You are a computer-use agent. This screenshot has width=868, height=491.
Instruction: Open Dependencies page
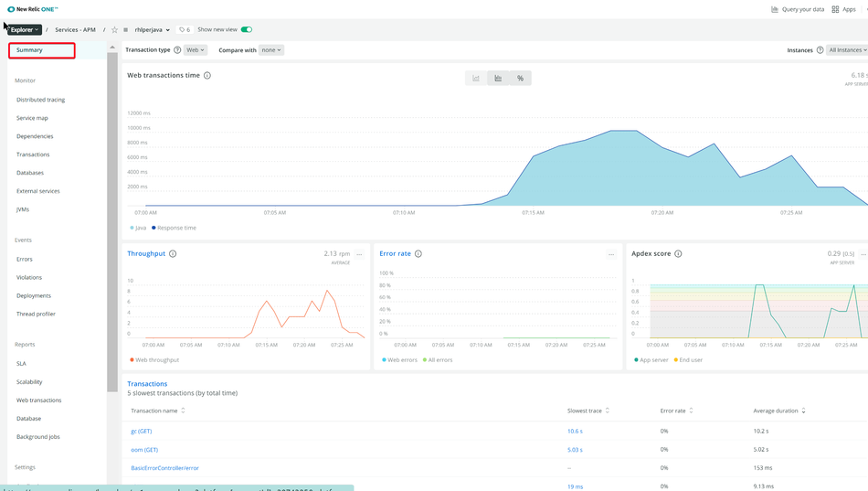35,136
